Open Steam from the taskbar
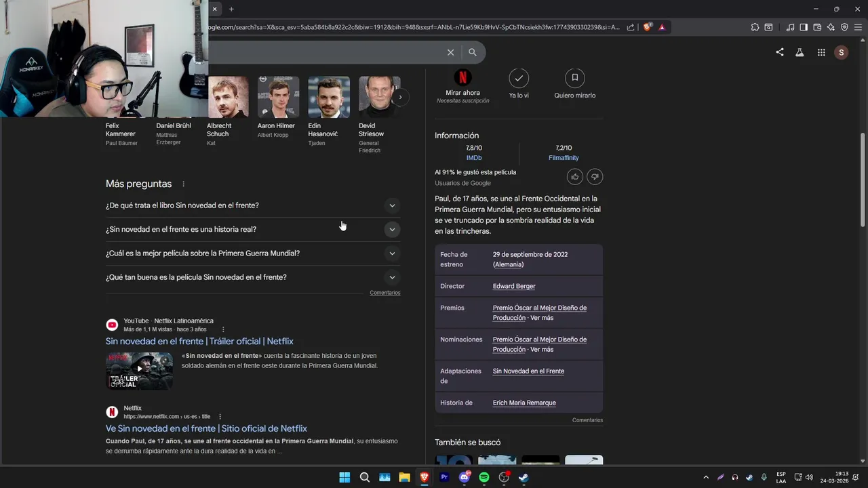Image resolution: width=868 pixels, height=488 pixels. point(524,477)
